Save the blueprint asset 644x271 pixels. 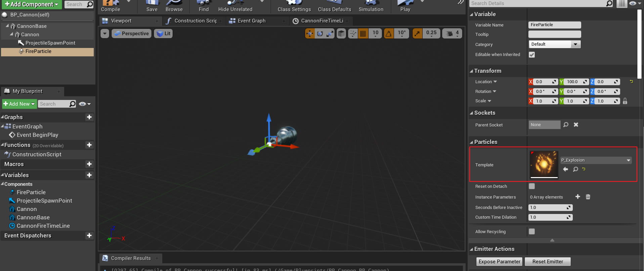coord(152,6)
